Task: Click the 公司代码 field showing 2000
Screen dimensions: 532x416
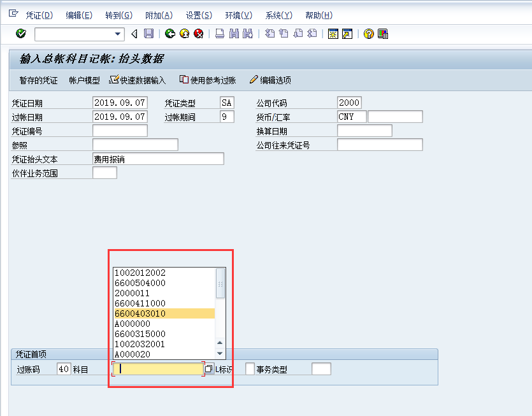Action: click(350, 103)
